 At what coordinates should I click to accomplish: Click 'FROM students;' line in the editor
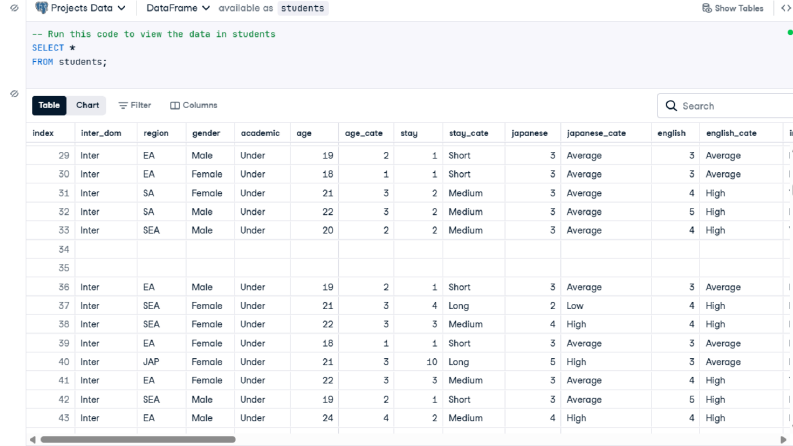click(69, 62)
